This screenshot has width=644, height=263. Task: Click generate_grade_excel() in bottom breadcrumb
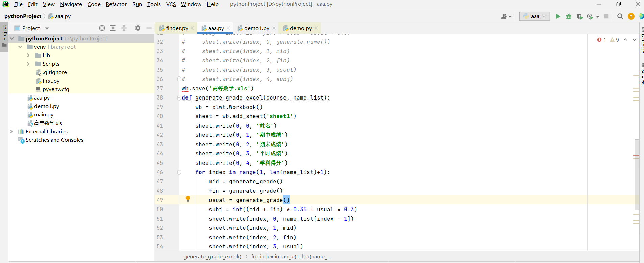point(212,256)
